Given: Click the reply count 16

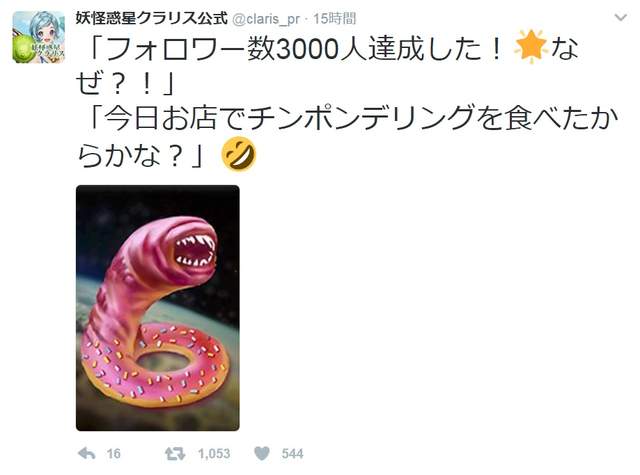Looking at the screenshot, I should click(113, 454).
